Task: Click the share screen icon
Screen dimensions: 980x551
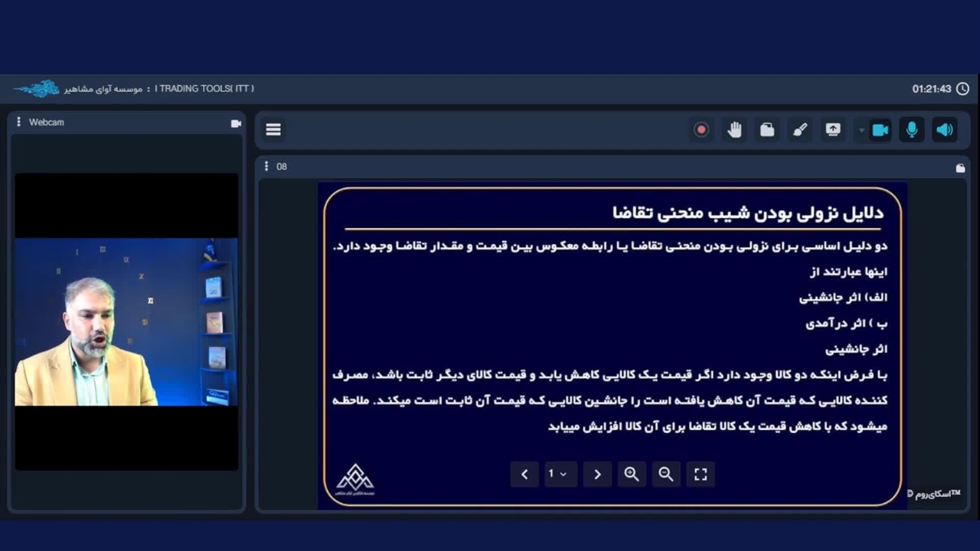Action: [x=833, y=130]
